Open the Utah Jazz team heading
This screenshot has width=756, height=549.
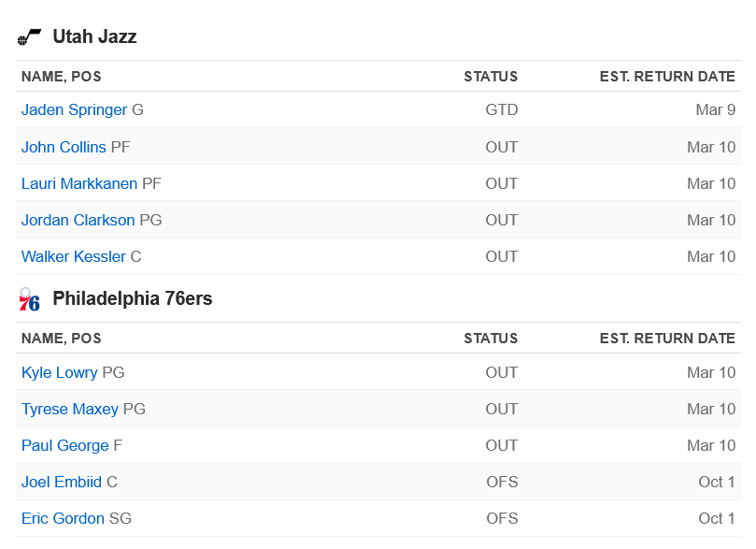click(x=94, y=36)
